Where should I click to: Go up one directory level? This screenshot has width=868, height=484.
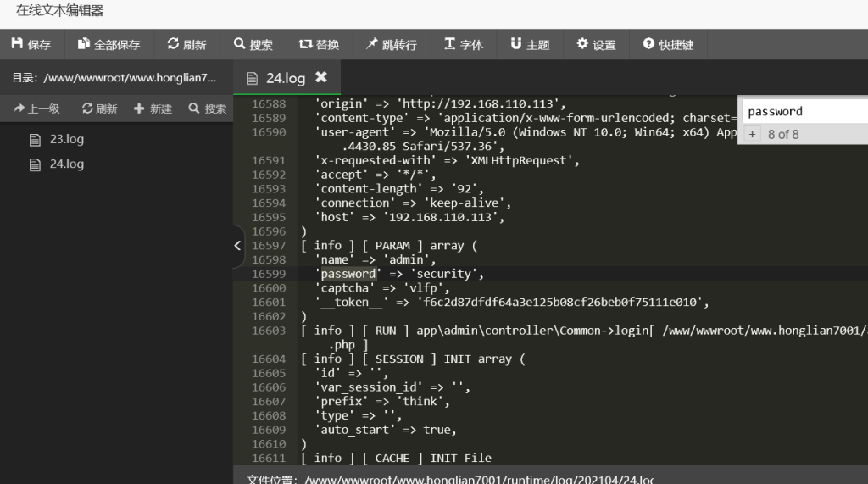pos(37,108)
